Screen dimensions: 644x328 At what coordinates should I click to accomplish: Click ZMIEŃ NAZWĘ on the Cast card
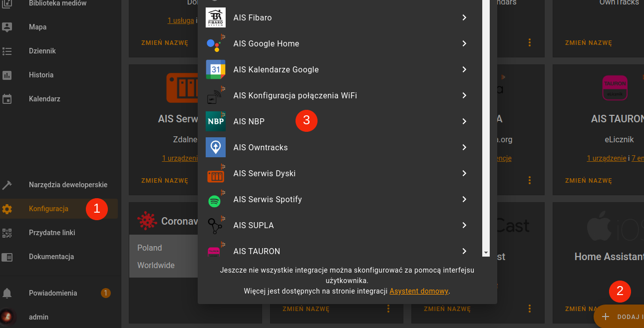tap(447, 309)
